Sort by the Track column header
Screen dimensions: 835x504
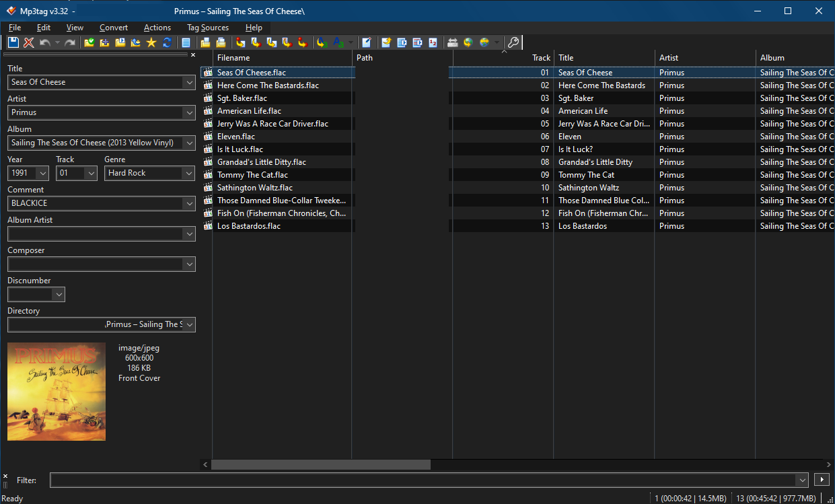(x=503, y=58)
